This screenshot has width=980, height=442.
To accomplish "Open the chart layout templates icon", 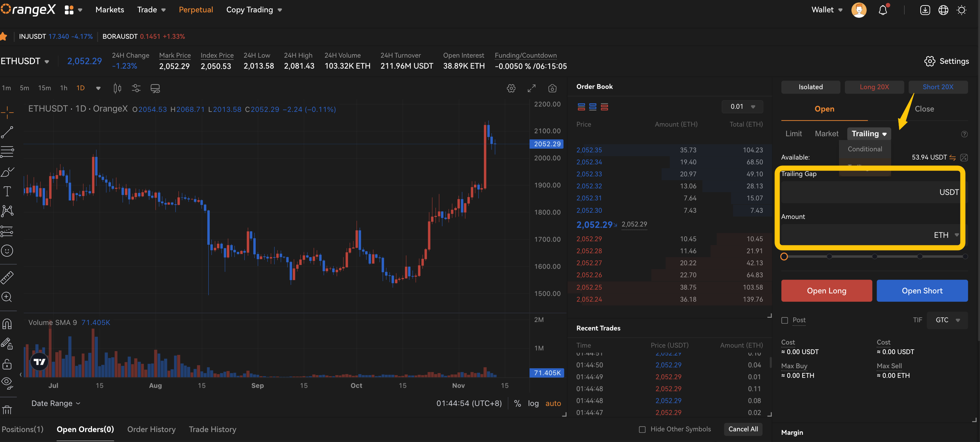I will (155, 88).
